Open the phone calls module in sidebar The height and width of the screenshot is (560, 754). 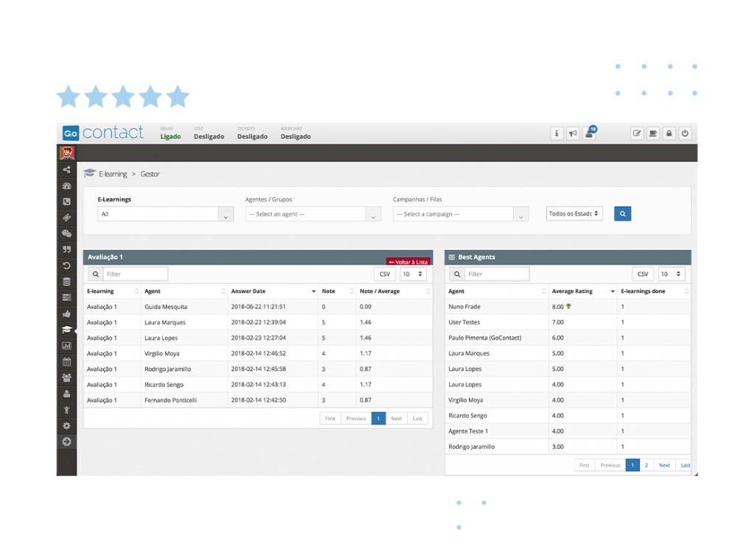pyautogui.click(x=67, y=202)
